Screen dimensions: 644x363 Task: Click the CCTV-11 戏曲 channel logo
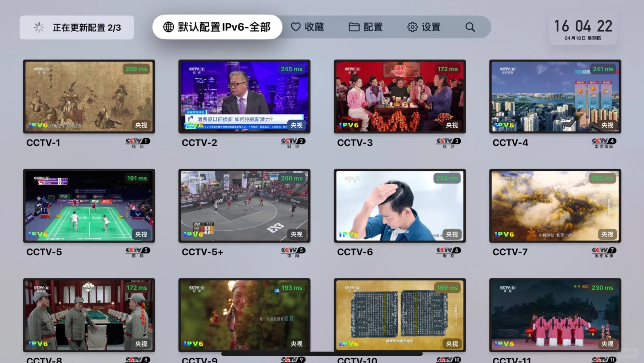(603, 359)
